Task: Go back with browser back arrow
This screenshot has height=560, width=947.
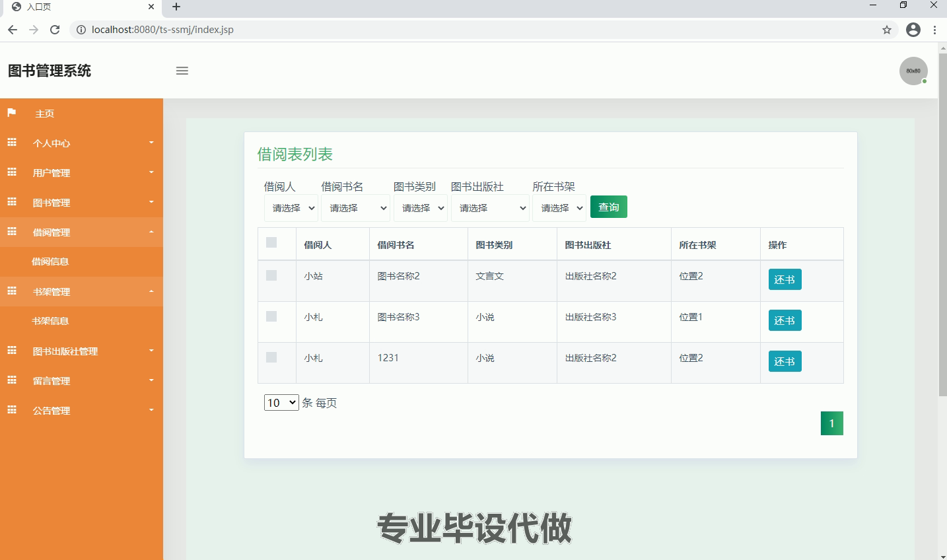Action: point(13,30)
